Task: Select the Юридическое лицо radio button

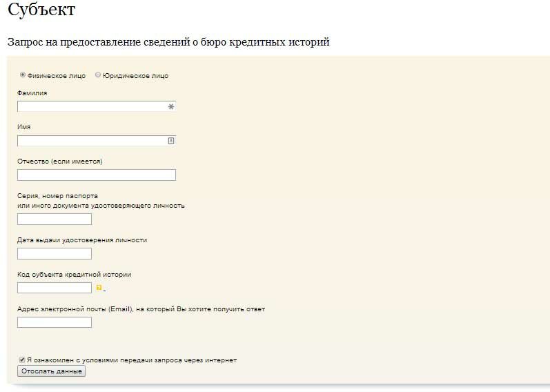Action: [98, 75]
